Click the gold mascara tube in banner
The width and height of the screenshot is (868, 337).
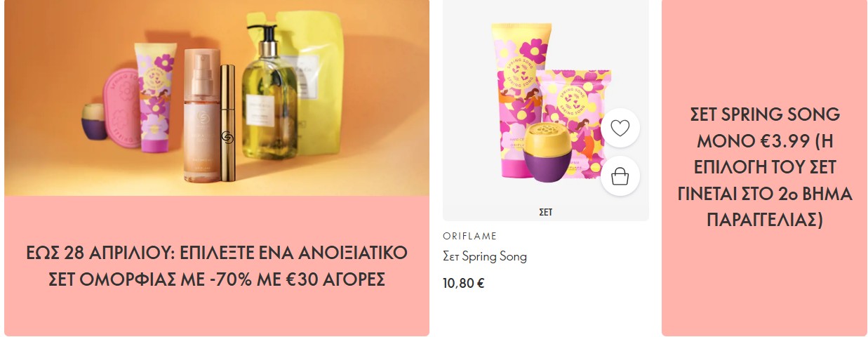[x=227, y=123]
